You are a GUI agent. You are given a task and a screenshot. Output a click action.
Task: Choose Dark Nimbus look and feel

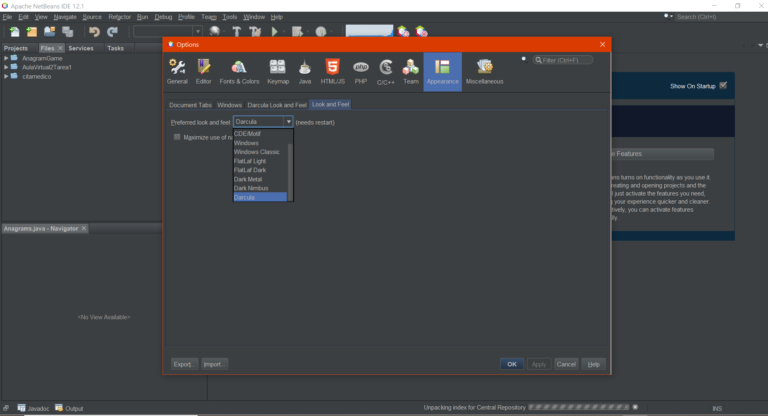[x=260, y=188]
